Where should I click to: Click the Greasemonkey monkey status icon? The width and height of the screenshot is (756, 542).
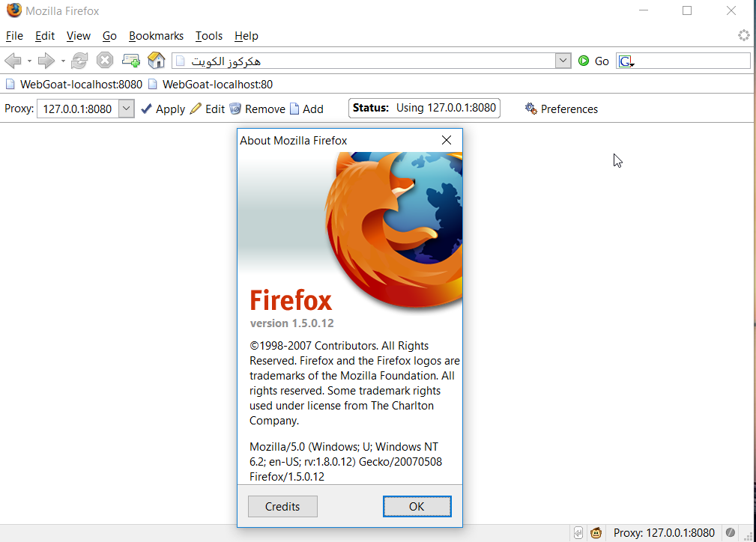pos(596,533)
